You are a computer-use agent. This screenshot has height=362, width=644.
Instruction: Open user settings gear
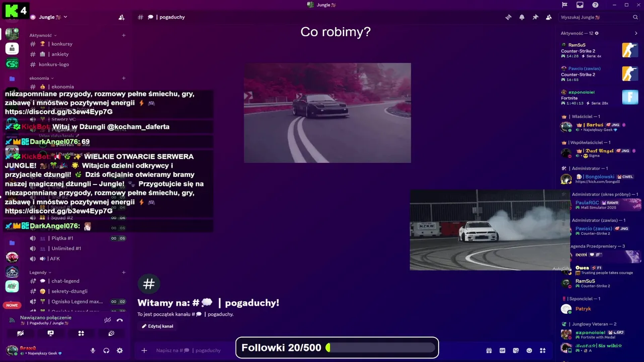point(120,350)
